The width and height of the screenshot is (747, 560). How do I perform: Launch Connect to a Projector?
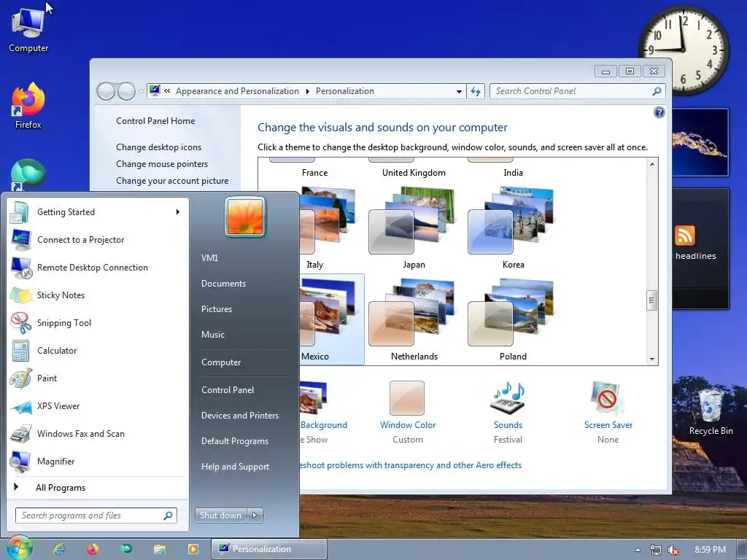click(98, 239)
